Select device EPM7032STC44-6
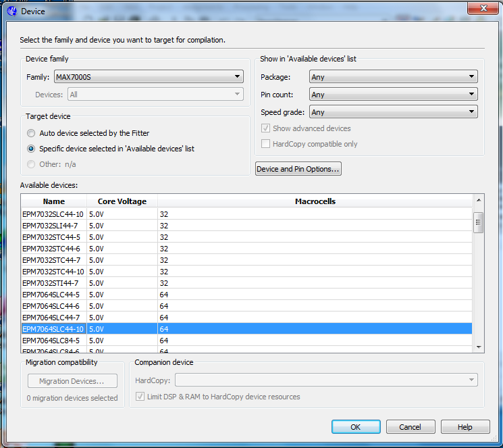 (x=246, y=249)
